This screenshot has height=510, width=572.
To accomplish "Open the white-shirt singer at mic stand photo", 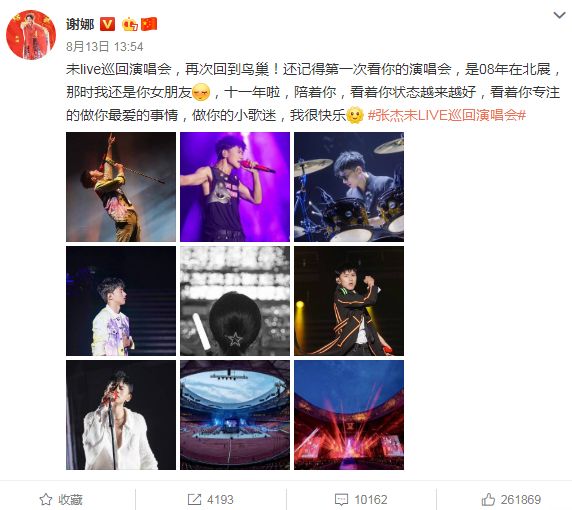I will click(121, 415).
